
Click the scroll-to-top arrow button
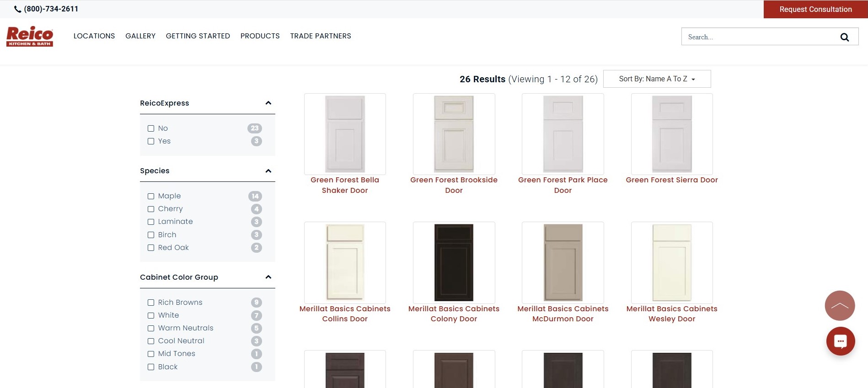[840, 305]
